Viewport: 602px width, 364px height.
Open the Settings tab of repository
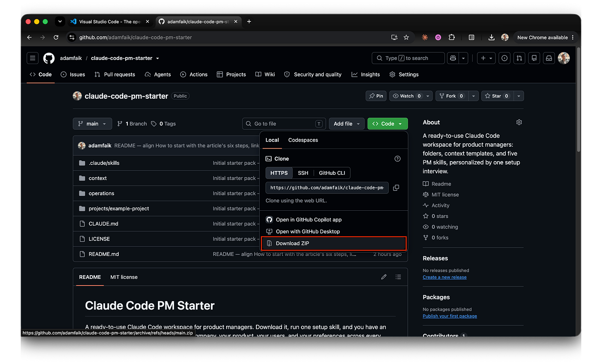[x=404, y=74]
